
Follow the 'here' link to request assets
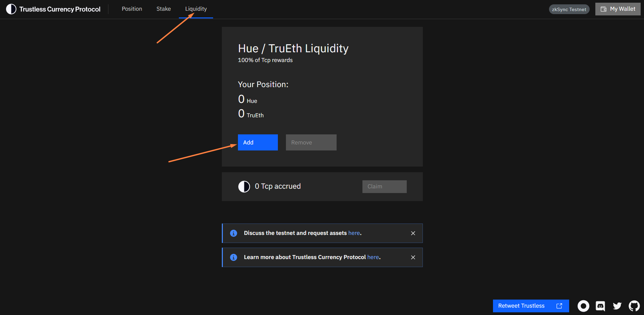pos(354,233)
